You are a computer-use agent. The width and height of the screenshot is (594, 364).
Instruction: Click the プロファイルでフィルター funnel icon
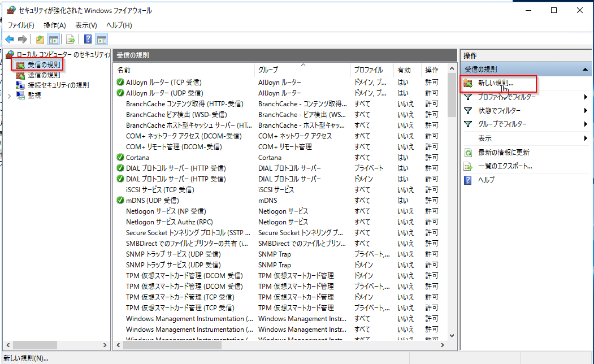[x=468, y=97]
